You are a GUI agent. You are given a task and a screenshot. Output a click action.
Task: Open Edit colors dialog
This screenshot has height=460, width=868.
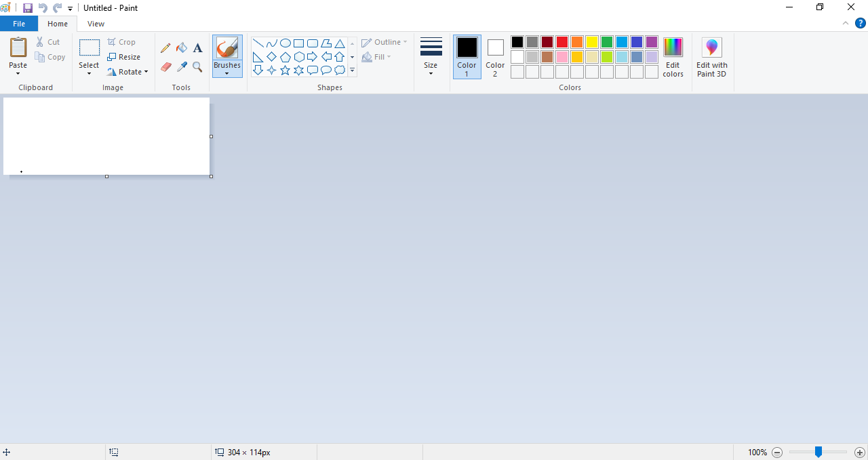673,57
